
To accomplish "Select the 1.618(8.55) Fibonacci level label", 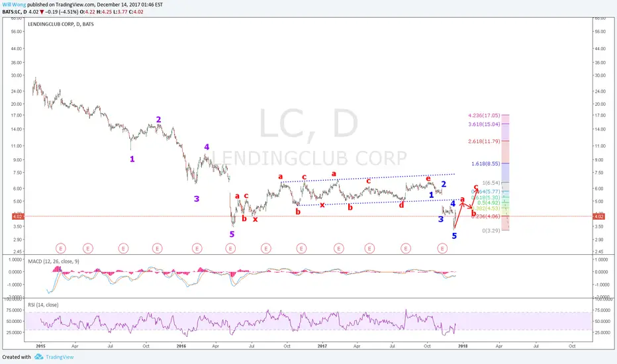I will point(485,163).
